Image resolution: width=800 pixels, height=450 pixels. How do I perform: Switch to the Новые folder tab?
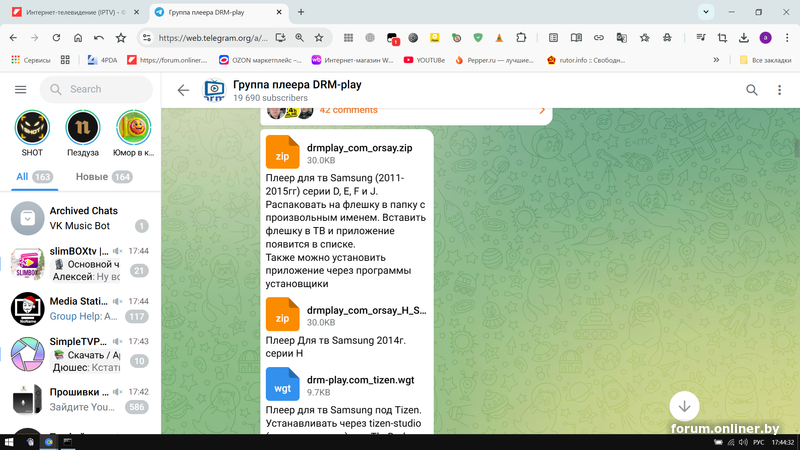point(104,177)
